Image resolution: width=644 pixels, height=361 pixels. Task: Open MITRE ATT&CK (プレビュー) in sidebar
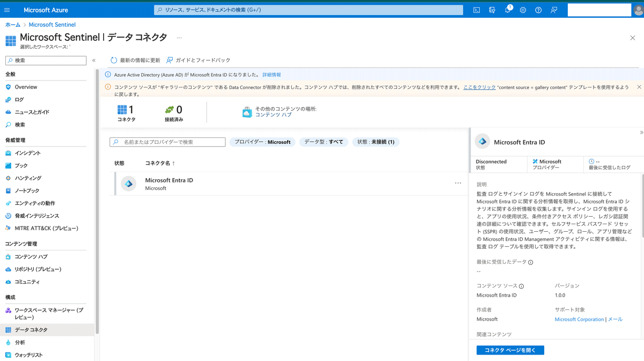pos(46,228)
